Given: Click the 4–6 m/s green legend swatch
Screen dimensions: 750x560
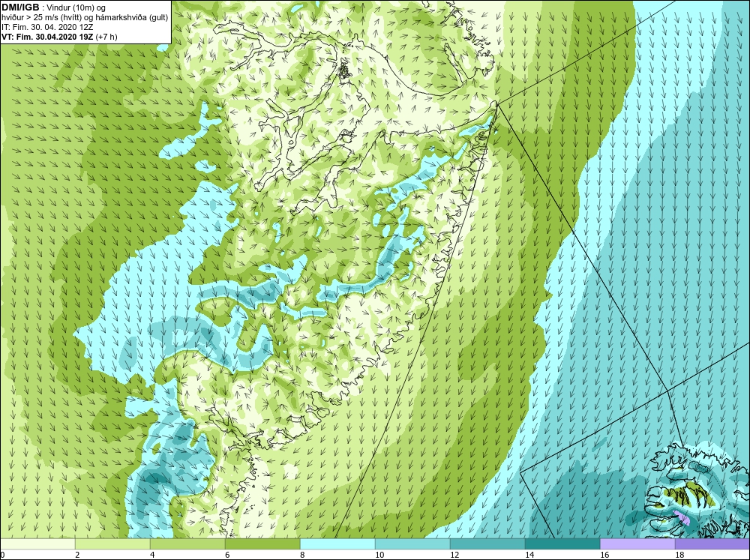Looking at the screenshot, I should pyautogui.click(x=187, y=544).
